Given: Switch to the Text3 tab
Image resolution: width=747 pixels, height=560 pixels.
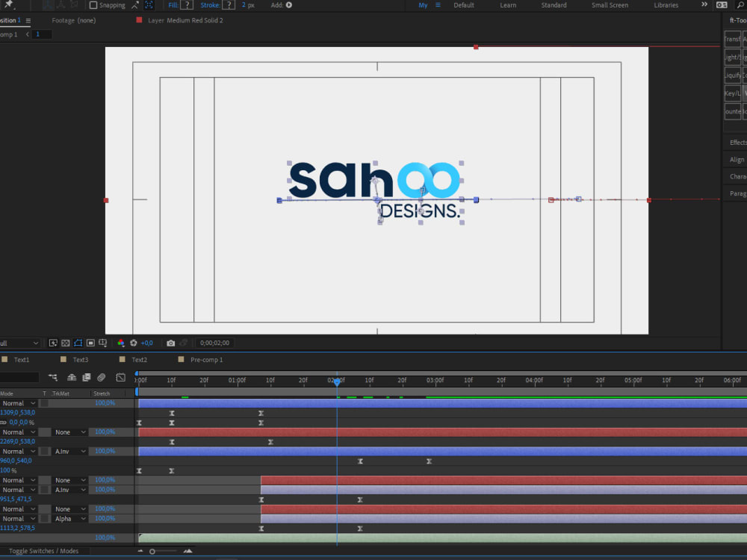Looking at the screenshot, I should click(80, 359).
